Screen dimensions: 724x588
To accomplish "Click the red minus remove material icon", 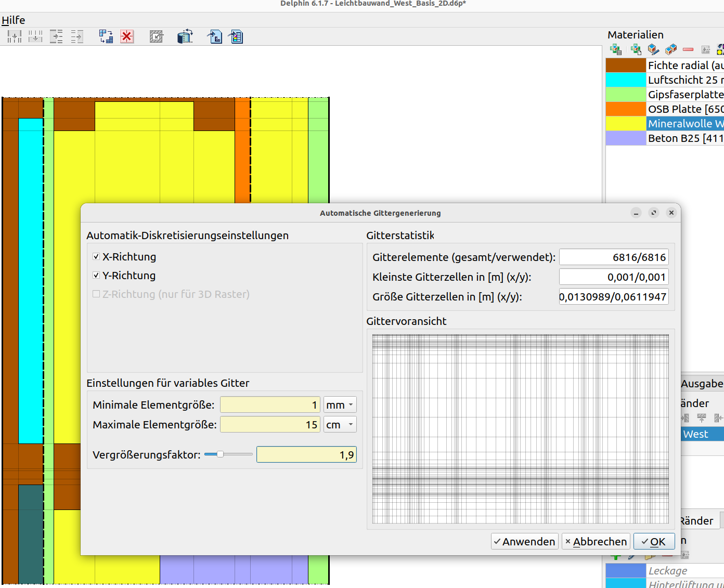I will [688, 49].
